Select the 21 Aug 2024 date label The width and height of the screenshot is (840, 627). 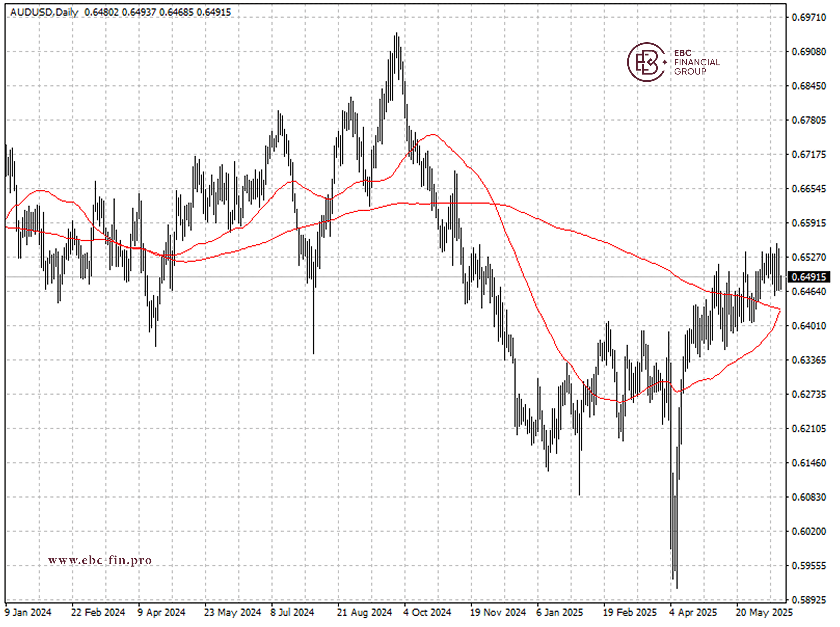(364, 613)
